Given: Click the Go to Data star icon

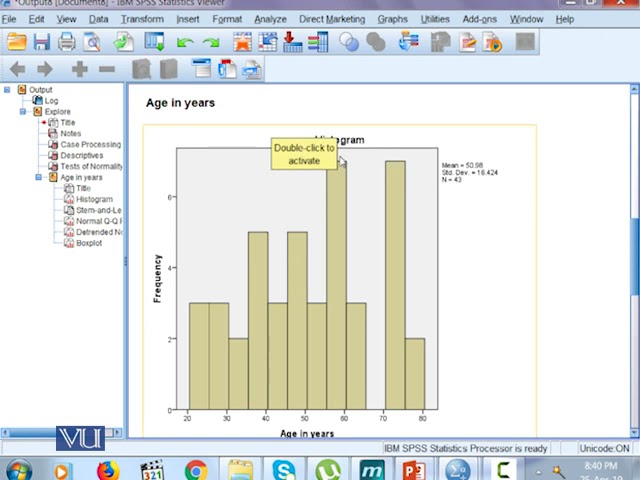Looking at the screenshot, I should (242, 42).
